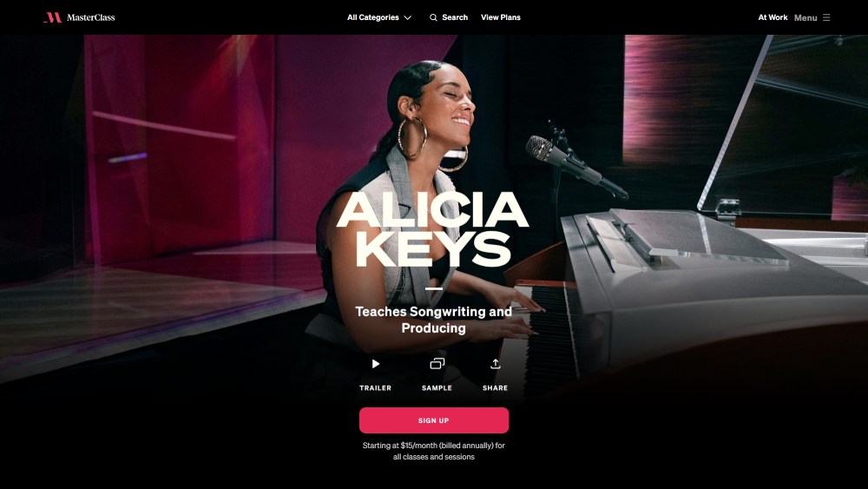Screen dimensions: 868x489
Task: Play the trailer using the triangle icon
Action: pos(376,364)
